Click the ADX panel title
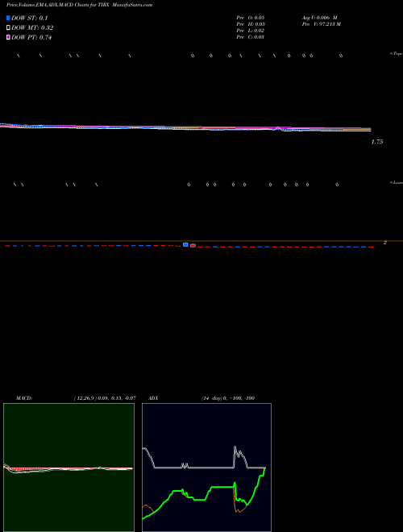The image size is (403, 532). tap(153, 398)
